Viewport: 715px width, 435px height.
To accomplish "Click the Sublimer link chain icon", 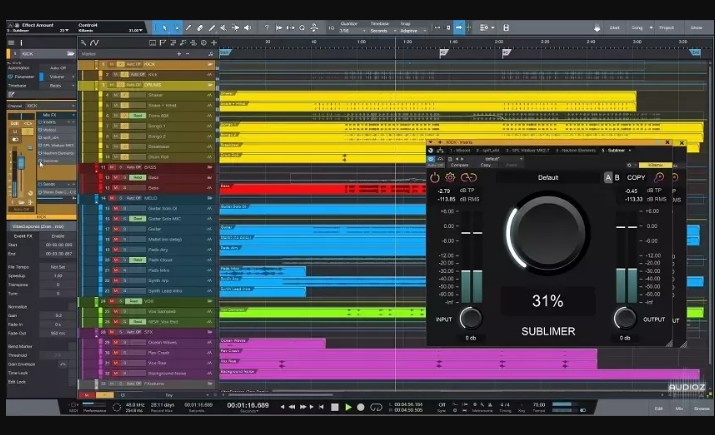I will 468,177.
